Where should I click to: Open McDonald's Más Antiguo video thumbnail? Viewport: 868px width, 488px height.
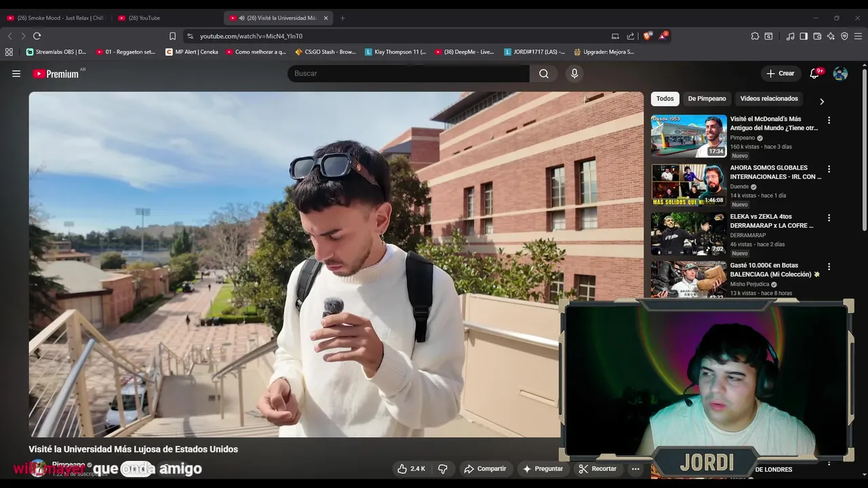688,136
